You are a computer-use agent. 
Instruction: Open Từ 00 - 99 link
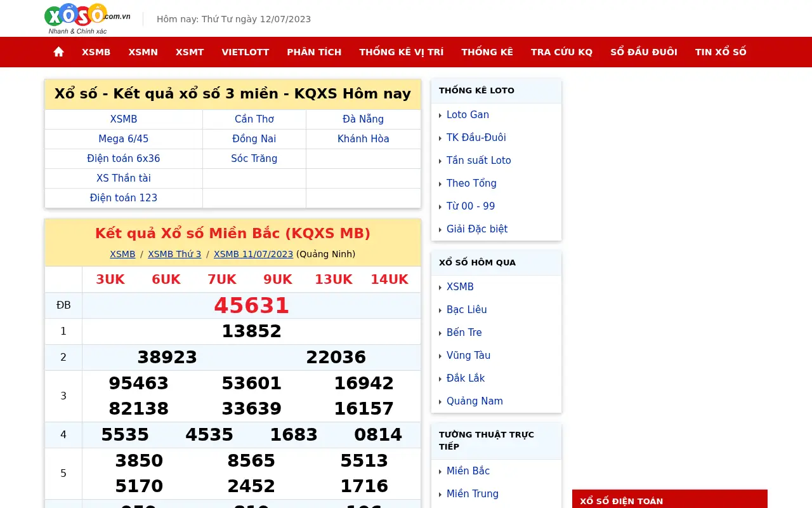[x=471, y=206]
